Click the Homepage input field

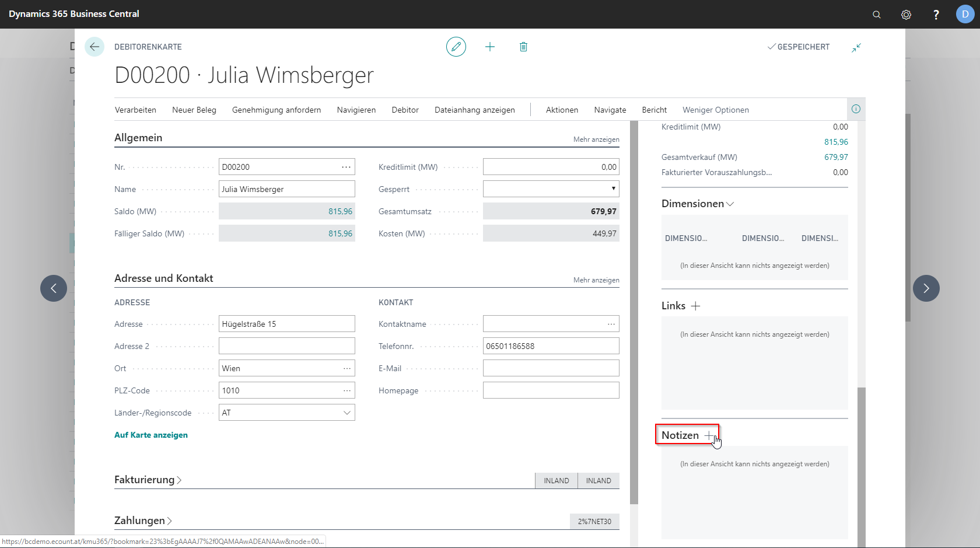551,390
